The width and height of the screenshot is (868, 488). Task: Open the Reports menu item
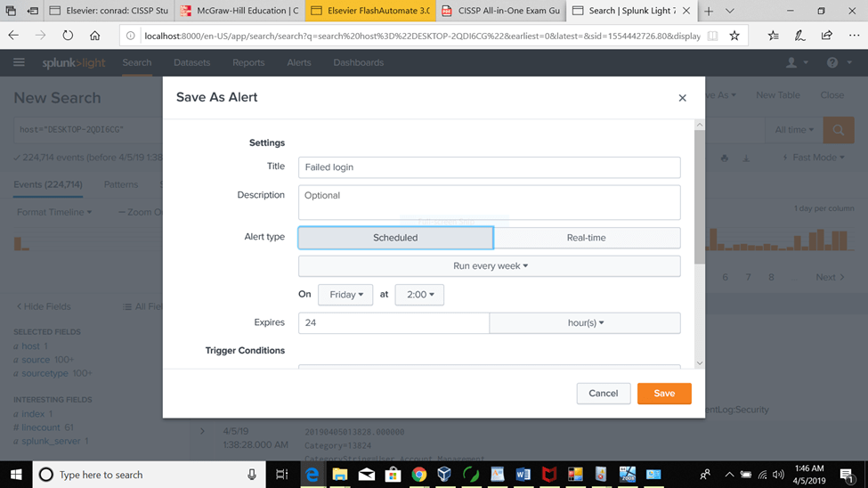248,62
